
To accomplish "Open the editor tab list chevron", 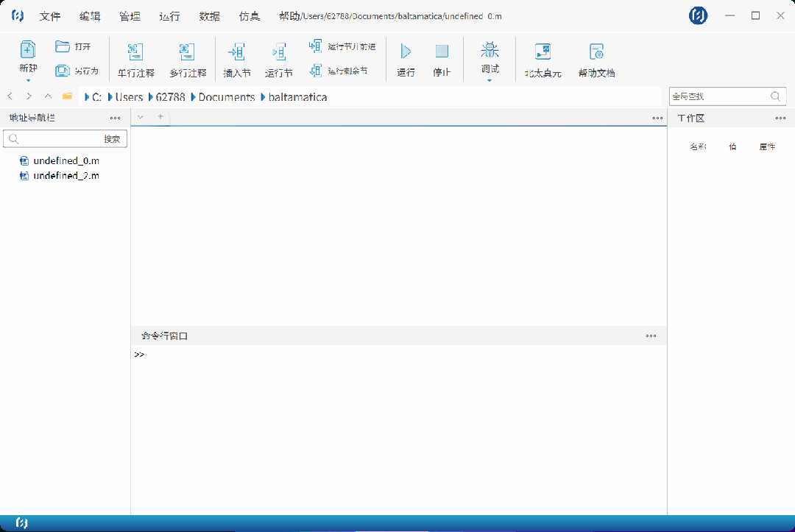I will point(141,117).
